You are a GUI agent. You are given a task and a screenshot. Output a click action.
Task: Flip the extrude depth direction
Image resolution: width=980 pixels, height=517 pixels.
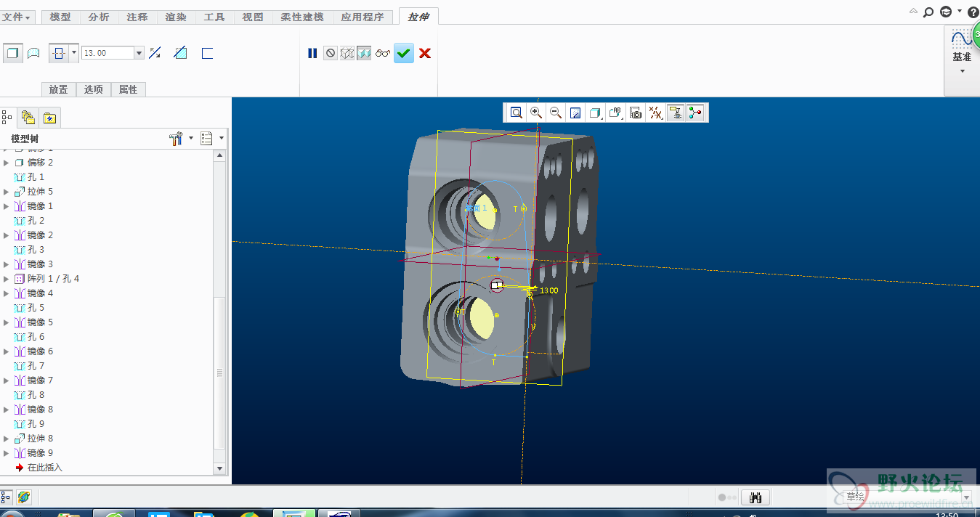pos(155,53)
